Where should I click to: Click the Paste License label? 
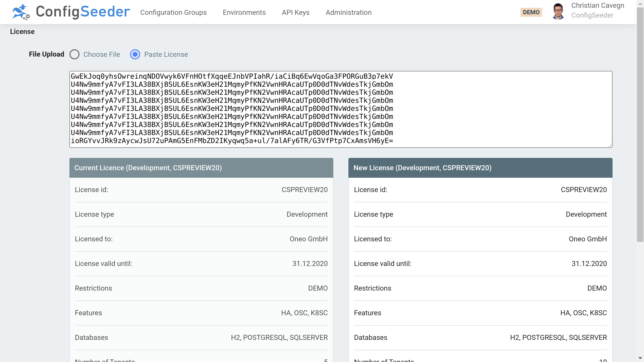pos(166,54)
